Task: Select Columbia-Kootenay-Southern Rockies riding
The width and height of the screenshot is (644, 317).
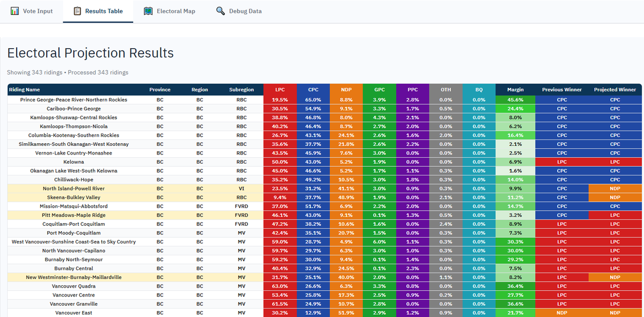Action: point(74,135)
